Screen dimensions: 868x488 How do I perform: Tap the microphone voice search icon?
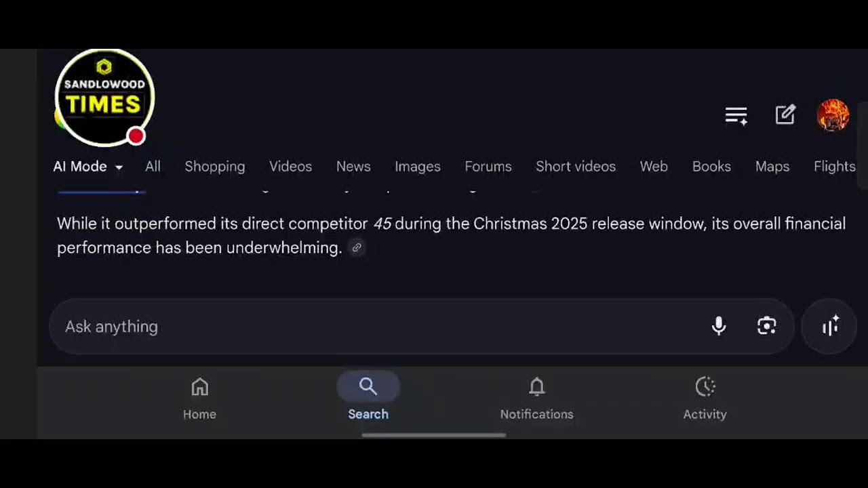(x=719, y=326)
